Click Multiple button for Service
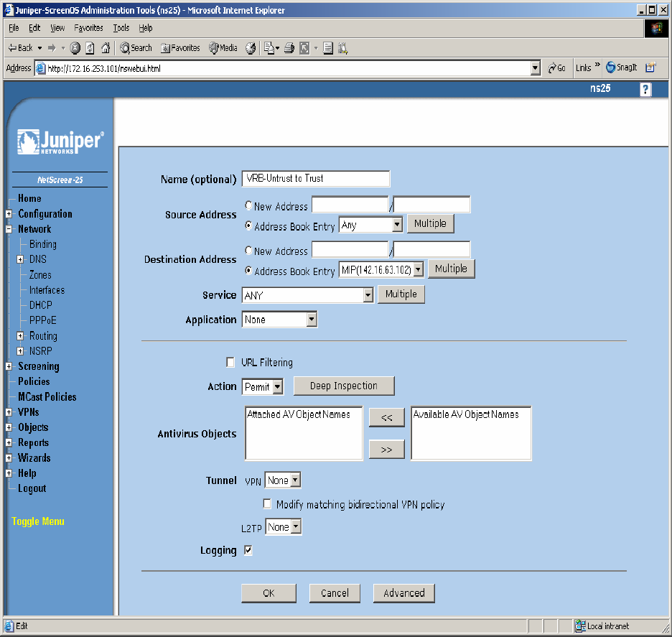The width and height of the screenshot is (672, 637). click(x=401, y=294)
